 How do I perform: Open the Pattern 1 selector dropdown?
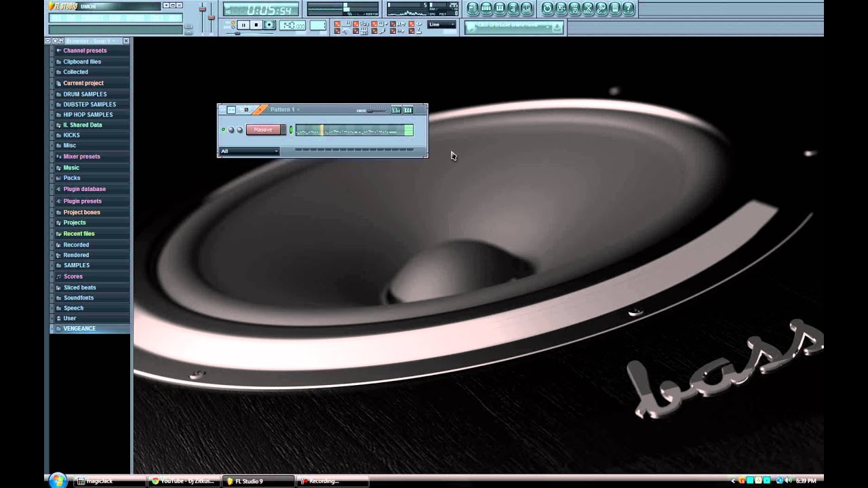pyautogui.click(x=285, y=109)
